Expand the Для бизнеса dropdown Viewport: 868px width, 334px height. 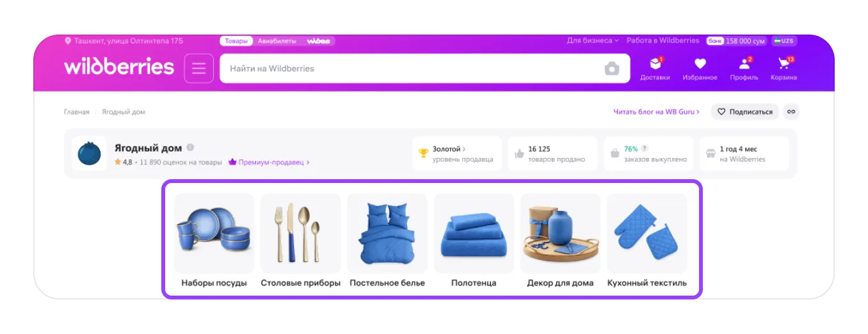[593, 40]
